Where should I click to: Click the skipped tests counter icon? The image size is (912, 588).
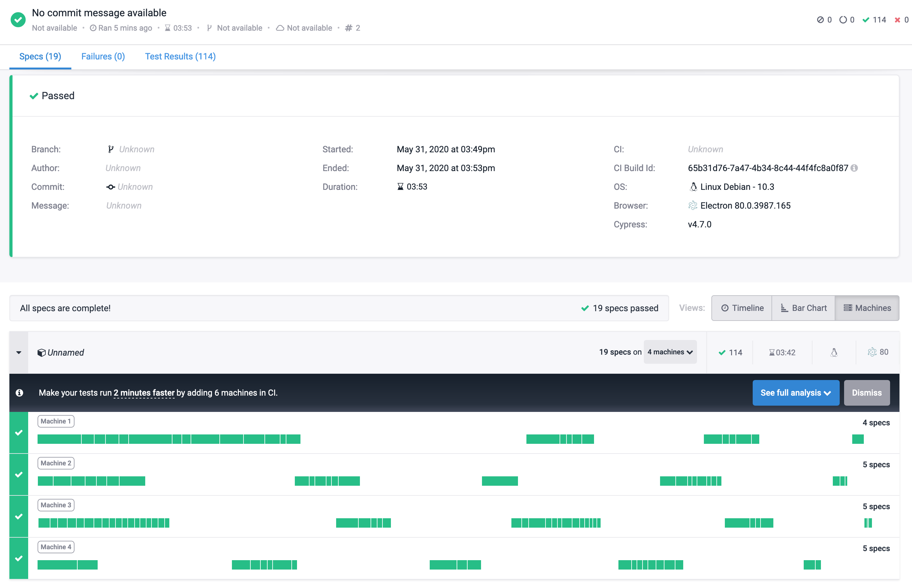[x=820, y=20]
